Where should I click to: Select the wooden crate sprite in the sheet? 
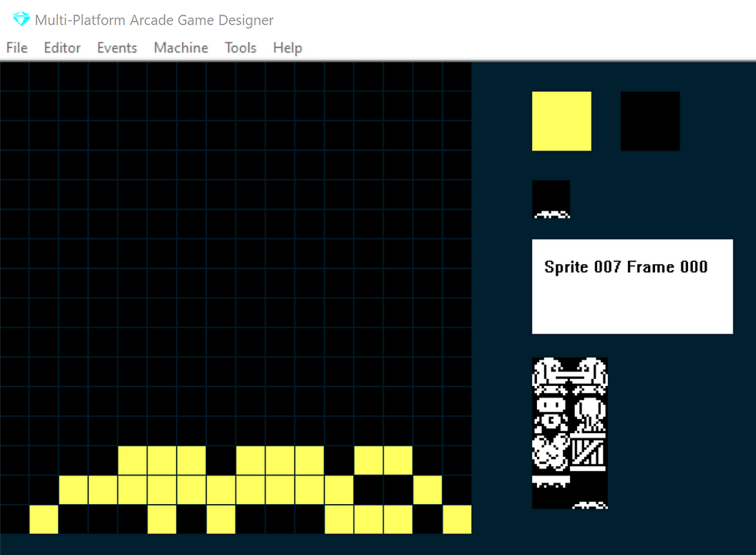tap(589, 452)
